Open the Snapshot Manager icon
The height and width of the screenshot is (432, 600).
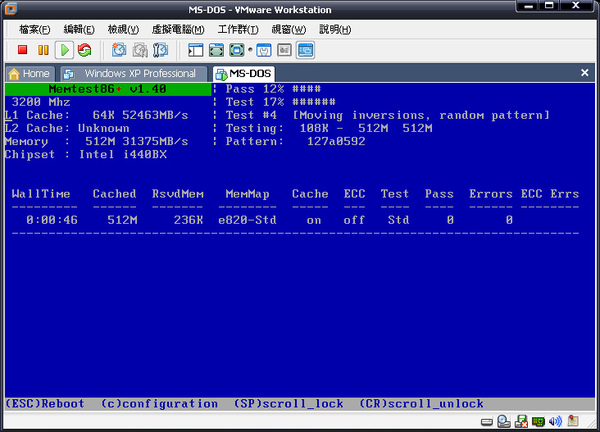[x=160, y=50]
